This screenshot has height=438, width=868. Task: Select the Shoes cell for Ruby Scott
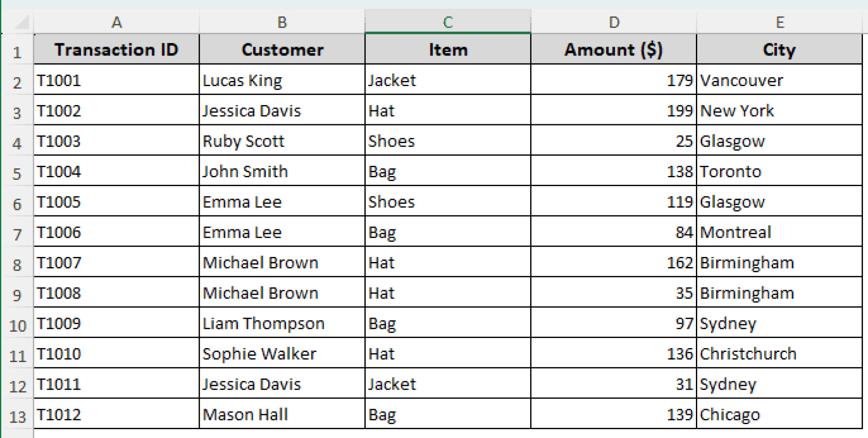[448, 141]
